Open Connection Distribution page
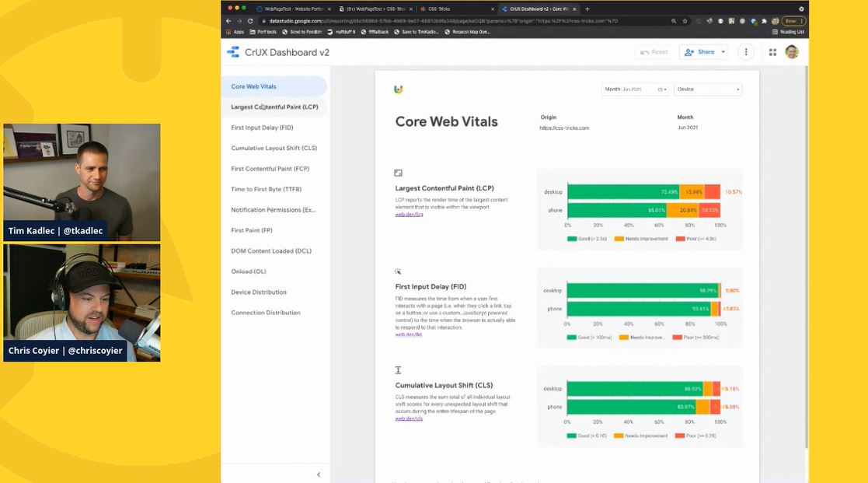 point(274,313)
